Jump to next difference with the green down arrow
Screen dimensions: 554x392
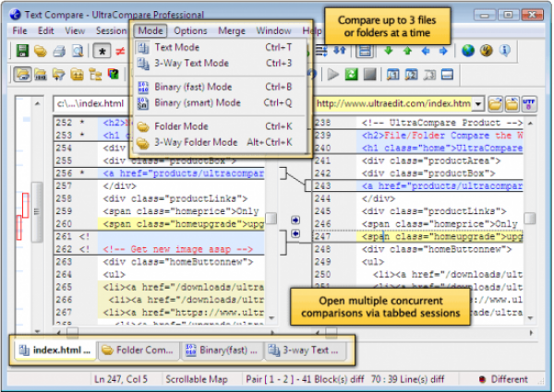pyautogui.click(x=389, y=52)
